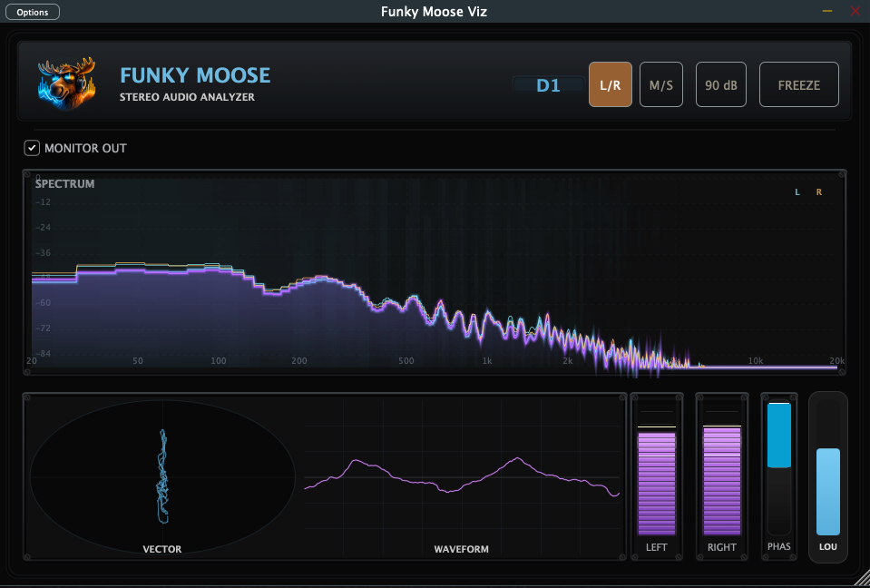Click the Funky Moose logo icon

[66, 83]
